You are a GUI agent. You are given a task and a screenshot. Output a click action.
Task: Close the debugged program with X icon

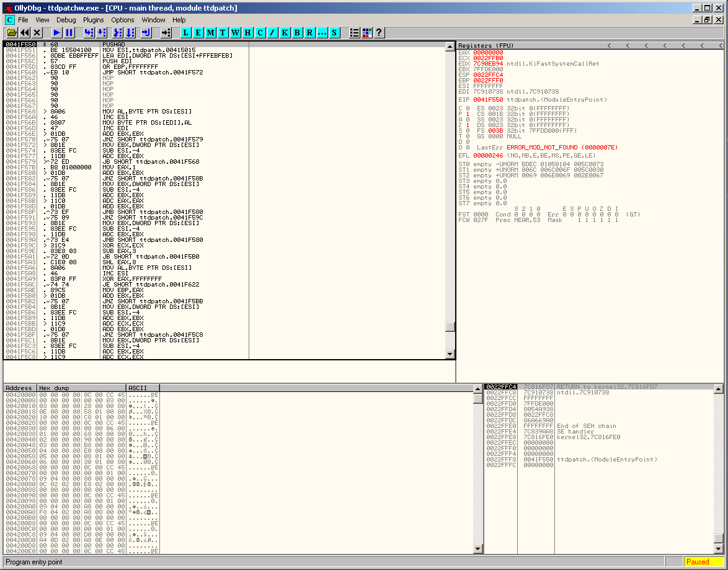tap(37, 32)
